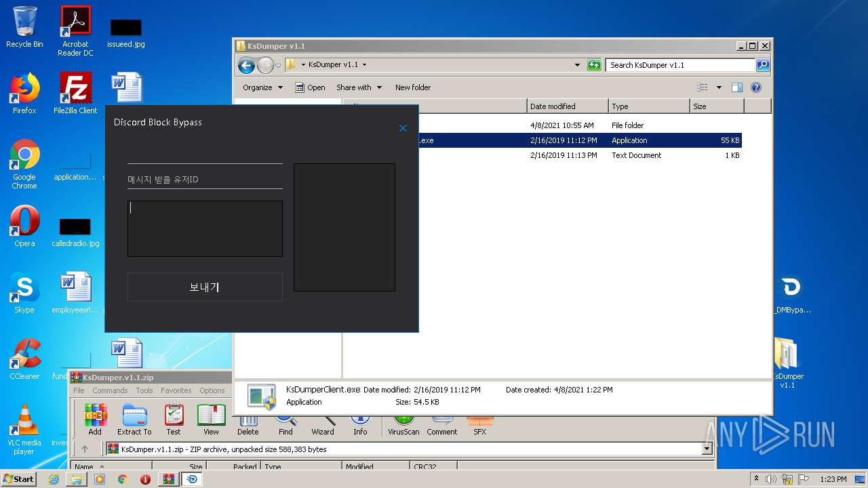Open WinRAR Favorites menu
868x488 pixels.
coord(176,390)
